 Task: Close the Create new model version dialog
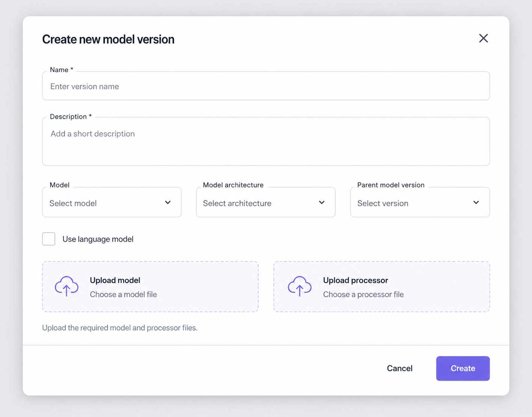(483, 38)
